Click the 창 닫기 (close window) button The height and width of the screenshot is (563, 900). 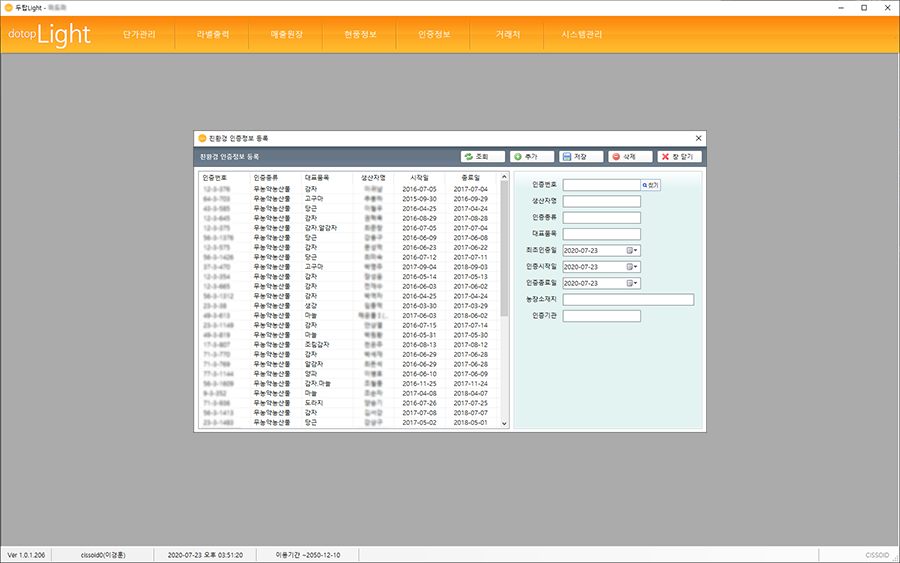(x=680, y=157)
